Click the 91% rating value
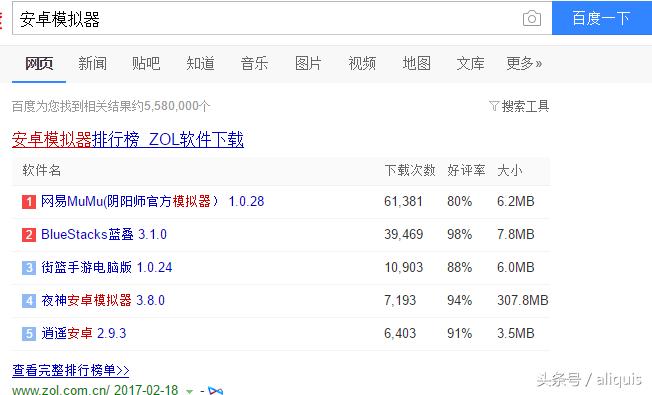The width and height of the screenshot is (652, 395). [459, 333]
